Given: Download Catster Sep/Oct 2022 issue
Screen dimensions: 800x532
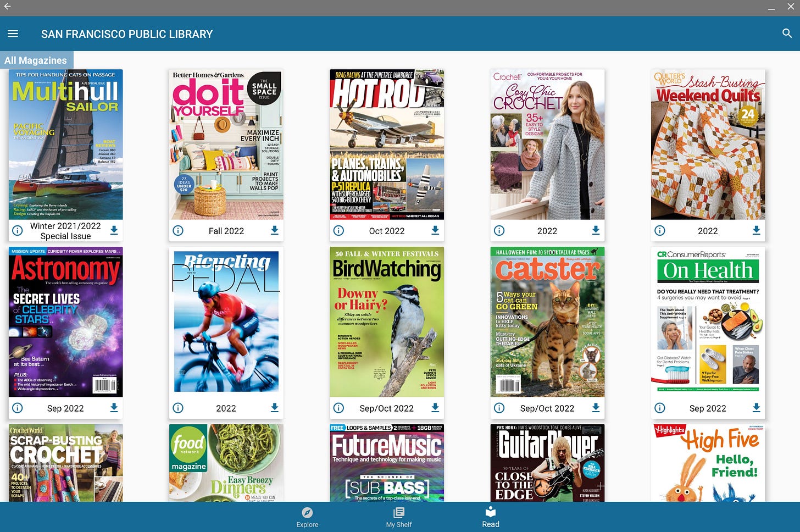Looking at the screenshot, I should [595, 408].
